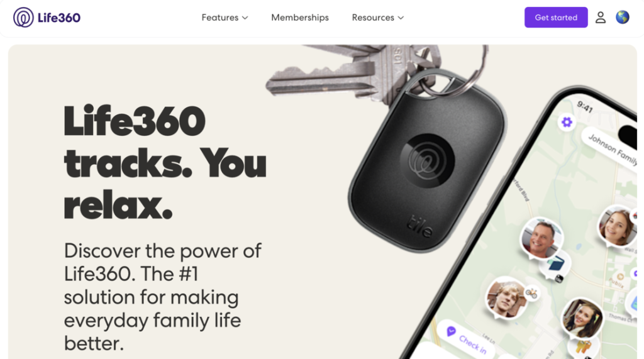
Task: Tap the older man's avatar on the map
Action: pyautogui.click(x=541, y=238)
